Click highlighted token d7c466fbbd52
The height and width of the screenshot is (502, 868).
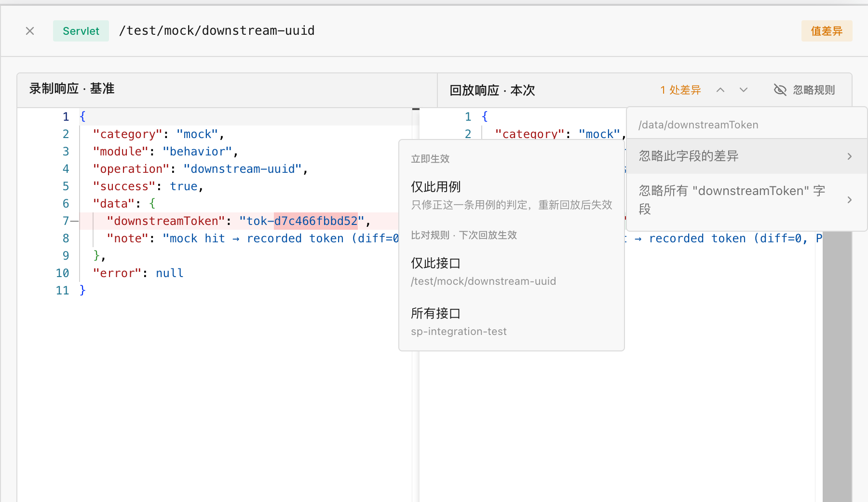click(316, 221)
